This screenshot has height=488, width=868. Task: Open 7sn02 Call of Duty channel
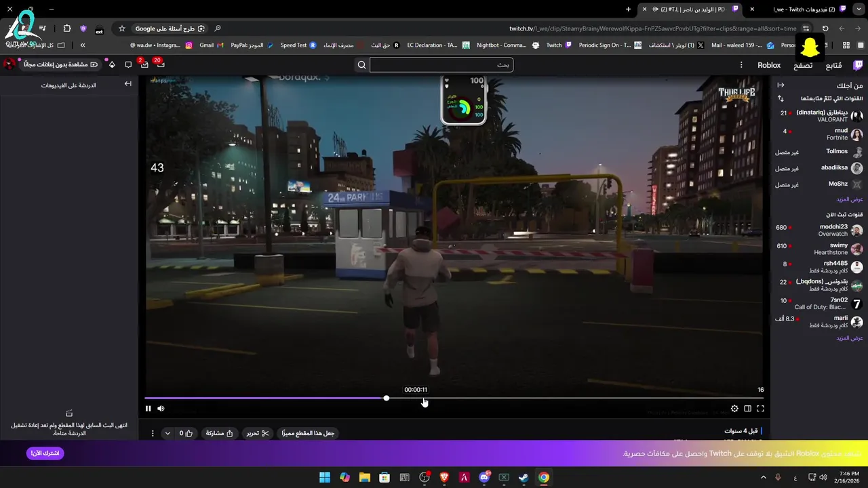819,304
